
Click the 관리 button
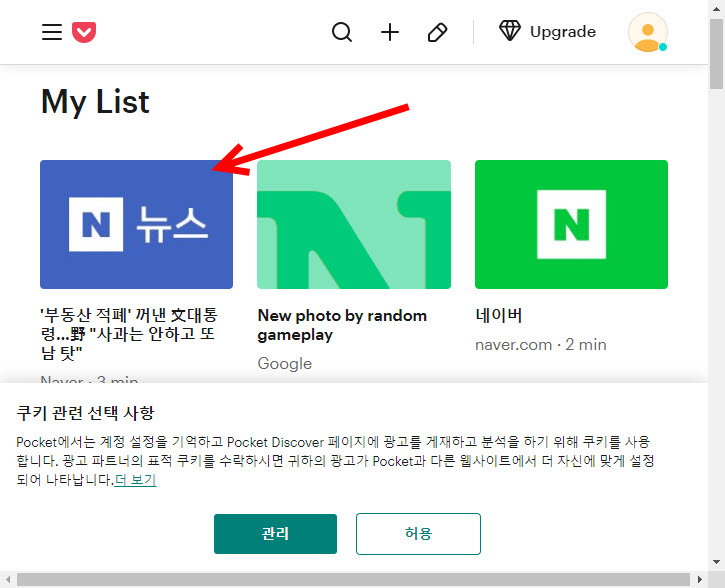tap(276, 534)
